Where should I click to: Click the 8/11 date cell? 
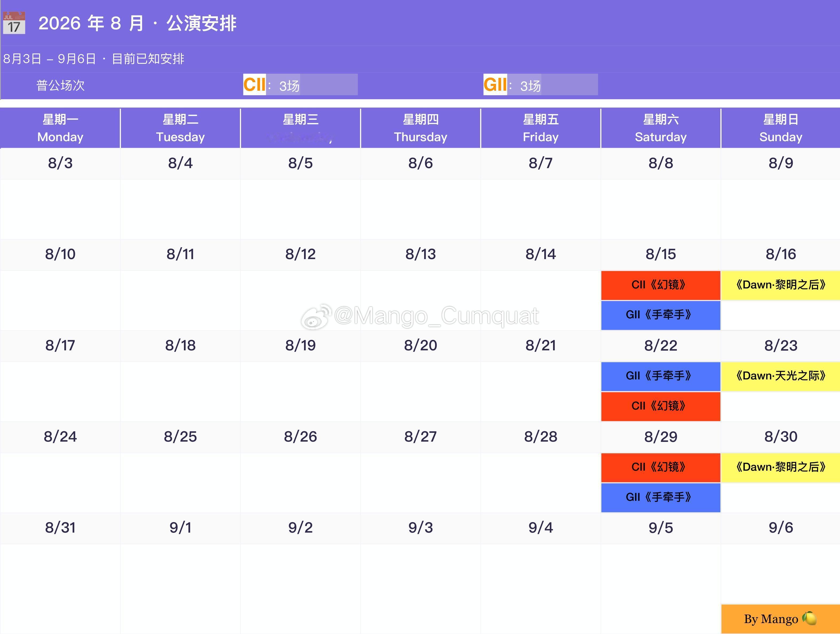[180, 255]
